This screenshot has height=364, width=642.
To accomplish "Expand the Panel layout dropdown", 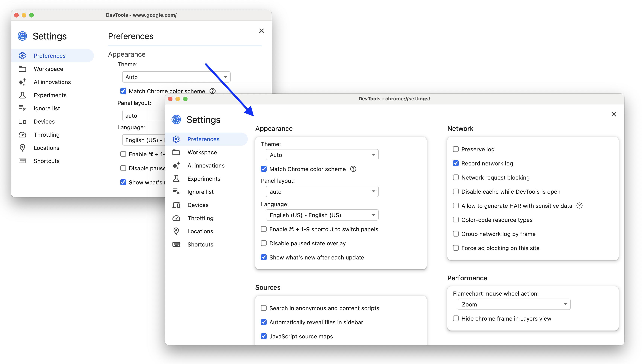I will [x=321, y=191].
